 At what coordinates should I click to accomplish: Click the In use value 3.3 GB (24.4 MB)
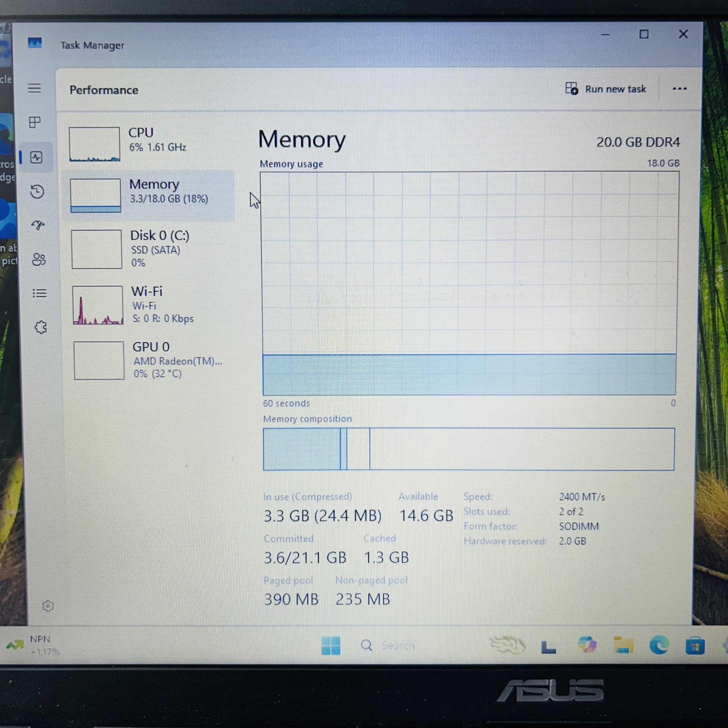tap(322, 516)
